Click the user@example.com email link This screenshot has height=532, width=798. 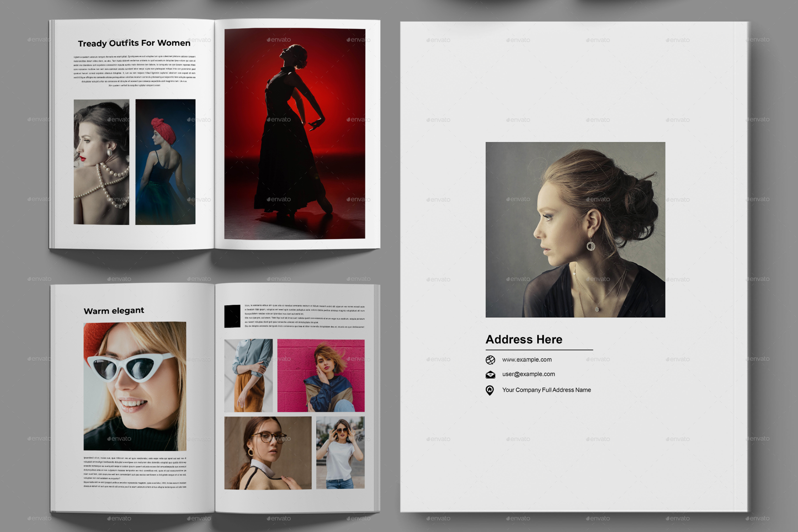[x=529, y=374]
